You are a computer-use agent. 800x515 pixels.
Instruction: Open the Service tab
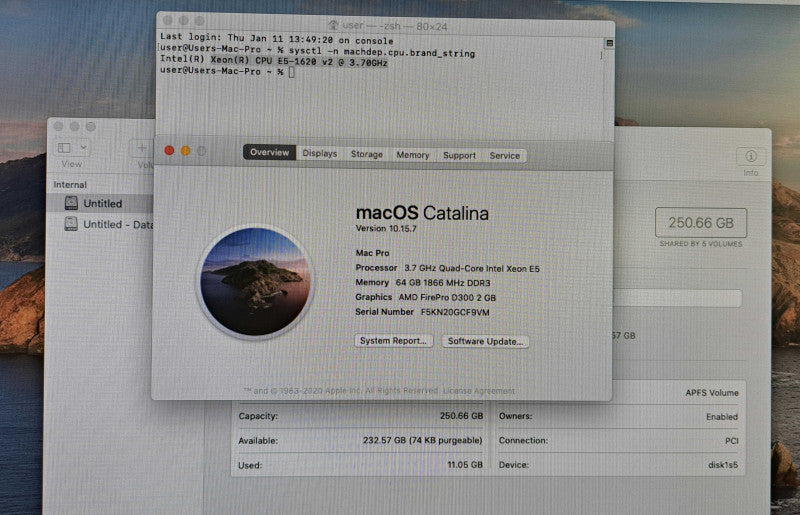pos(505,156)
